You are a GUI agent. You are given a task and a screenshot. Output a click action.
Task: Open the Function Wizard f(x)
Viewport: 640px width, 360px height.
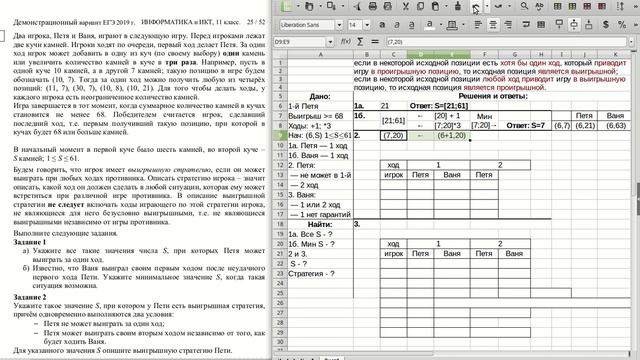tap(346, 42)
